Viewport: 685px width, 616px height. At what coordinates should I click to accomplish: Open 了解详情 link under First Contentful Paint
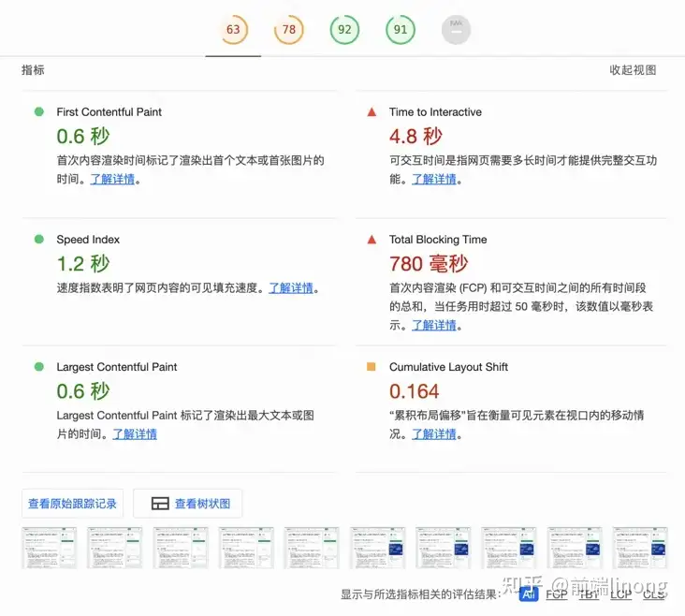pos(112,179)
